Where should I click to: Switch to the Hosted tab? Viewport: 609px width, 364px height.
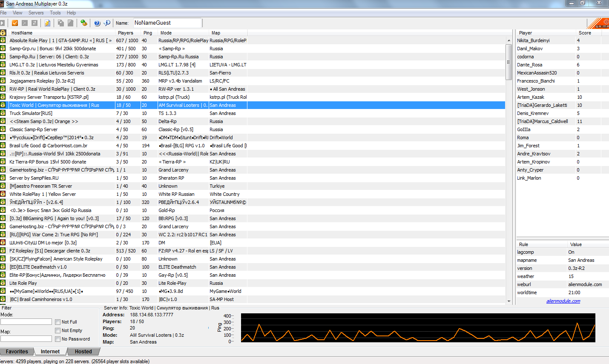83,352
